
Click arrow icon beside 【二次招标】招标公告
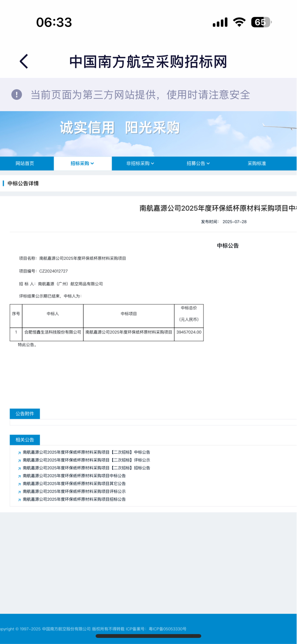19,468
